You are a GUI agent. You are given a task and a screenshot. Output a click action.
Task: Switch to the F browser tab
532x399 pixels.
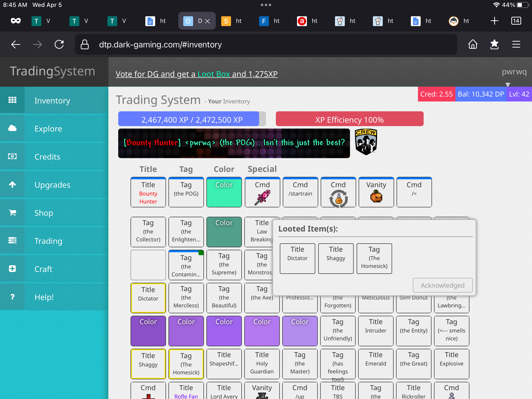(x=270, y=21)
